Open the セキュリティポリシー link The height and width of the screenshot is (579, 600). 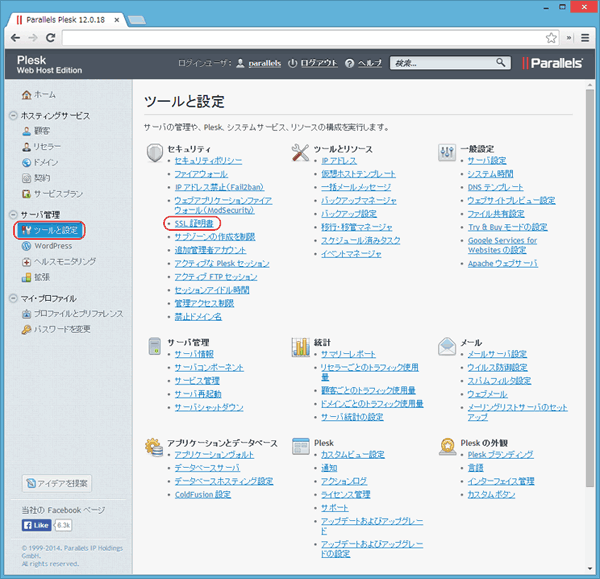pos(208,161)
